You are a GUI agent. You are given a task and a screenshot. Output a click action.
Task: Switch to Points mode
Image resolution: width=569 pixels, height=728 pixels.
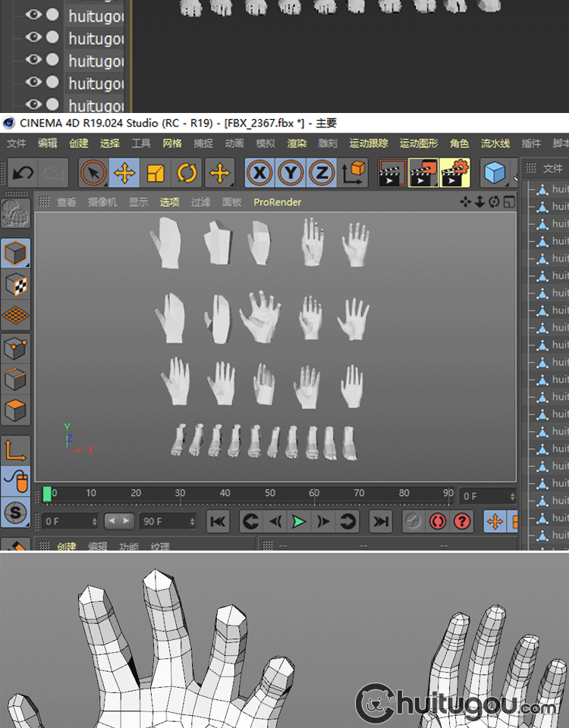(16, 350)
